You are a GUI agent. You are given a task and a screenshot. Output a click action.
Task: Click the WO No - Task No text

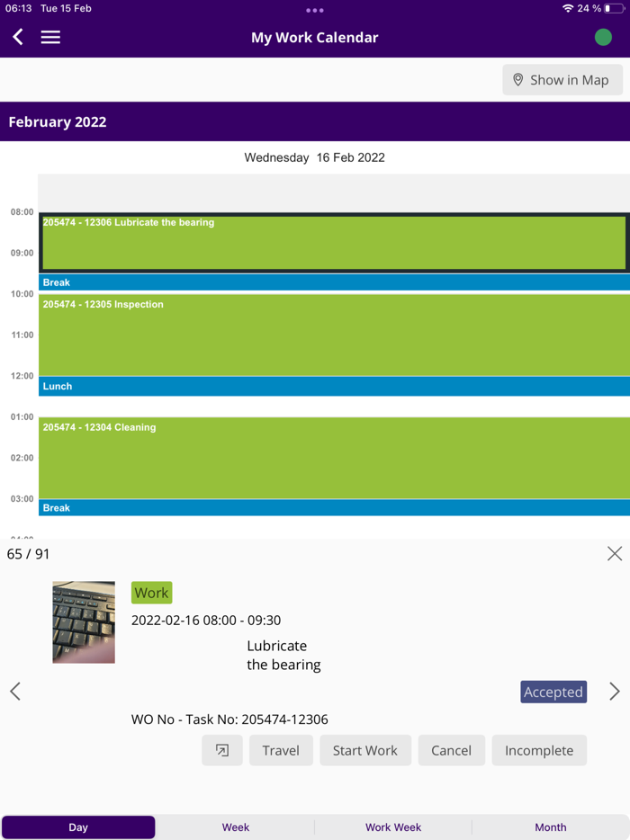[229, 719]
